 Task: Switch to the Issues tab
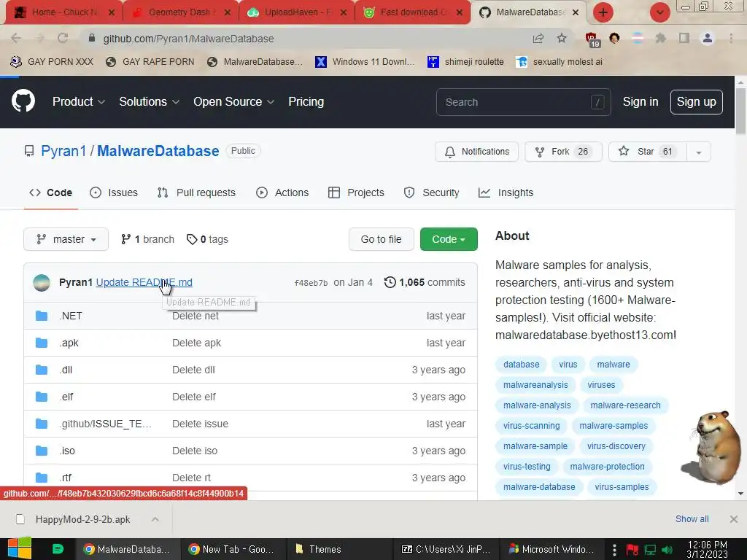tap(114, 192)
